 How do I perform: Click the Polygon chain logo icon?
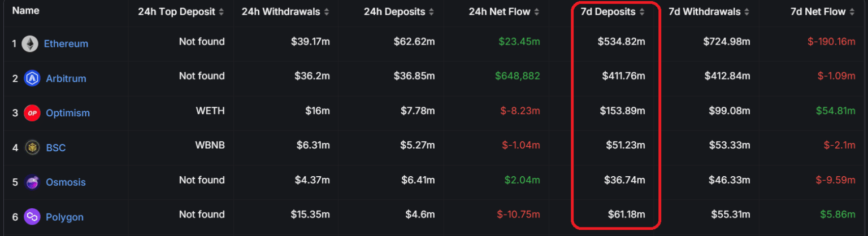pyautogui.click(x=32, y=217)
